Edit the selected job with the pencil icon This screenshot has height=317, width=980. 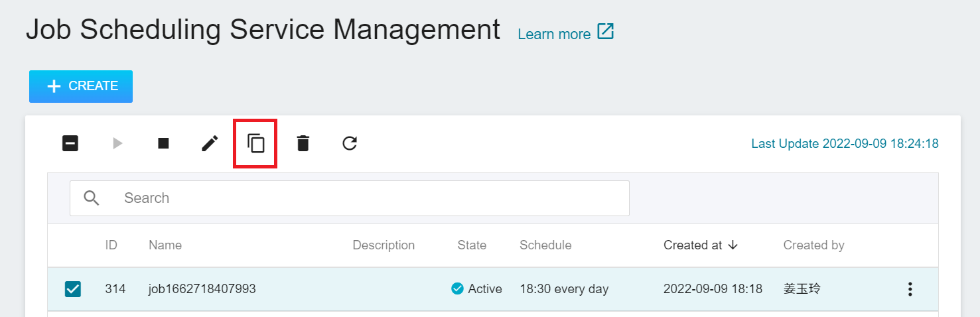point(210,143)
